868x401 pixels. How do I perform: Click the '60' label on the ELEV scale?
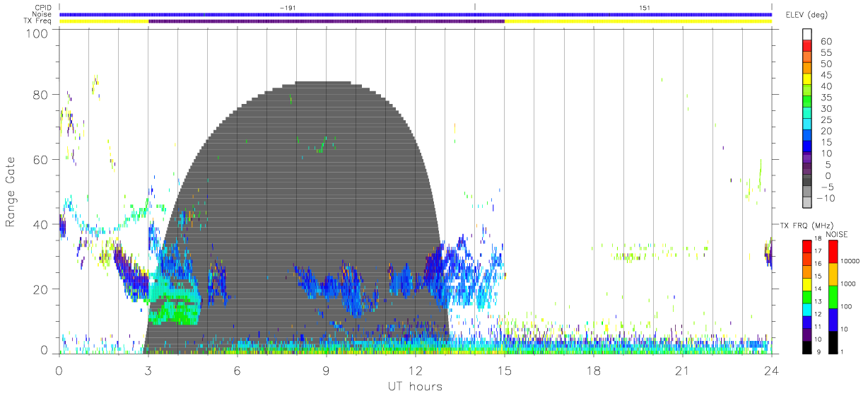[826, 42]
